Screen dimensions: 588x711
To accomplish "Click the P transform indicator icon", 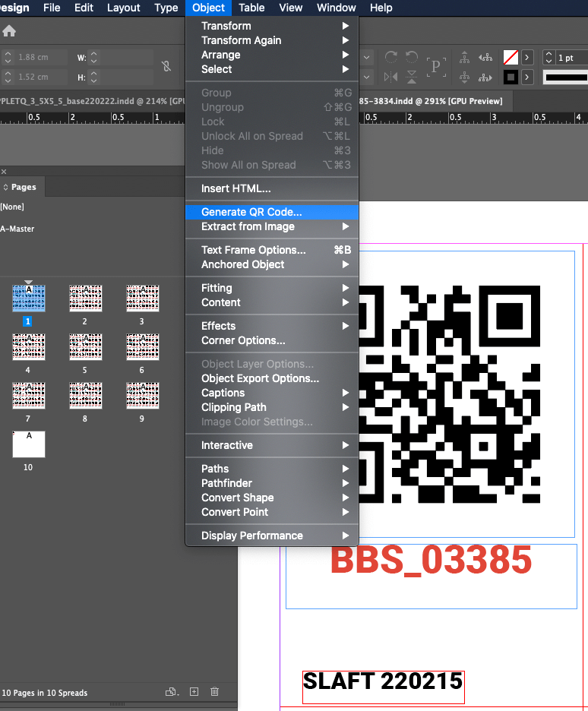I will pos(435,67).
